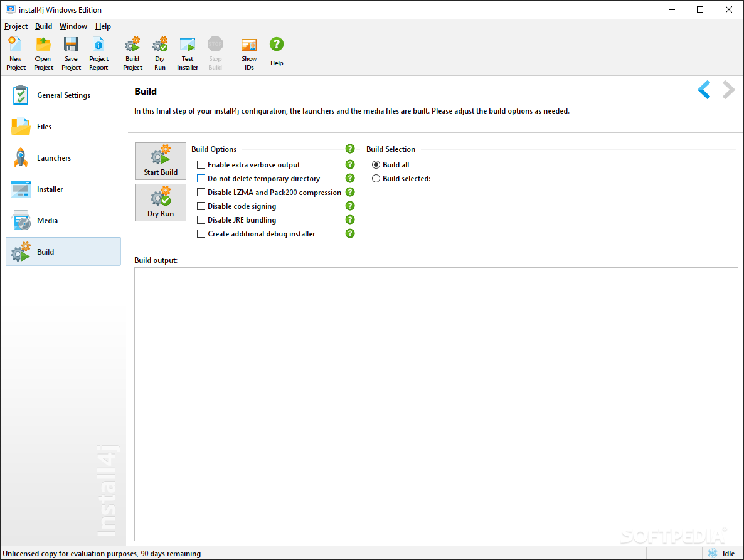
Task: Click the large Start Build button
Action: (x=161, y=161)
